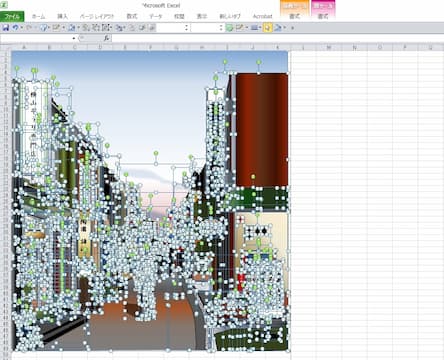Select the column N header

[x=354, y=48]
